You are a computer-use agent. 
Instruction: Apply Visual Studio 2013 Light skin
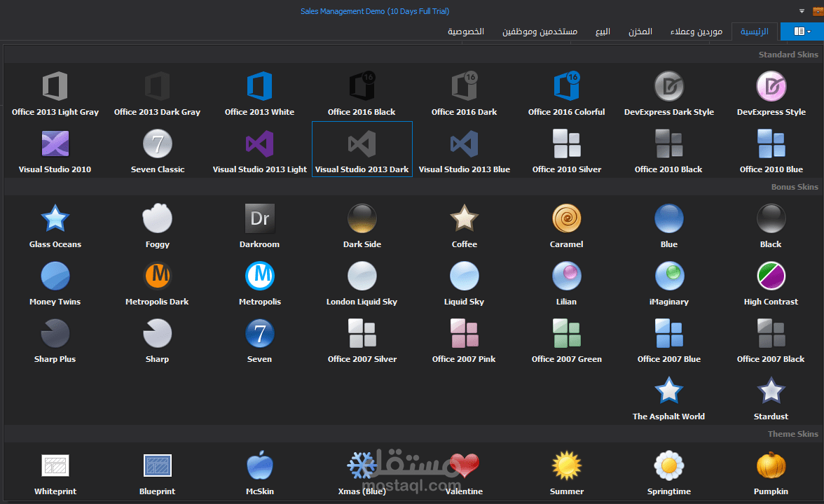[259, 150]
